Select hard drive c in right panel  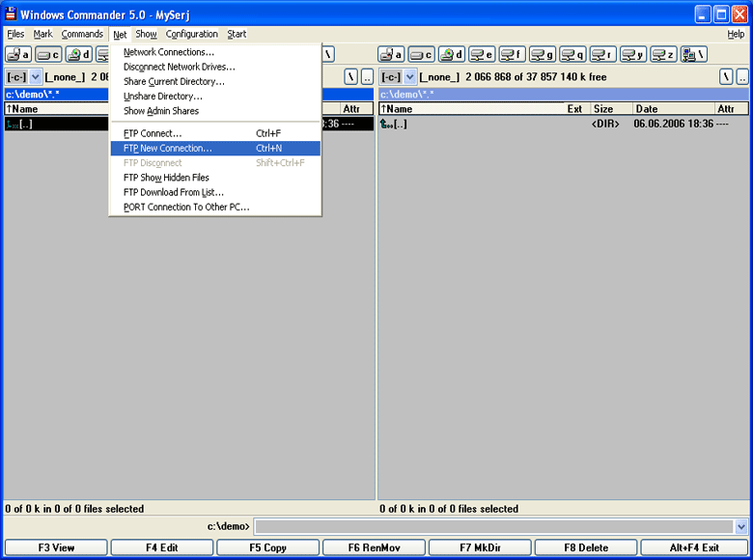click(421, 54)
